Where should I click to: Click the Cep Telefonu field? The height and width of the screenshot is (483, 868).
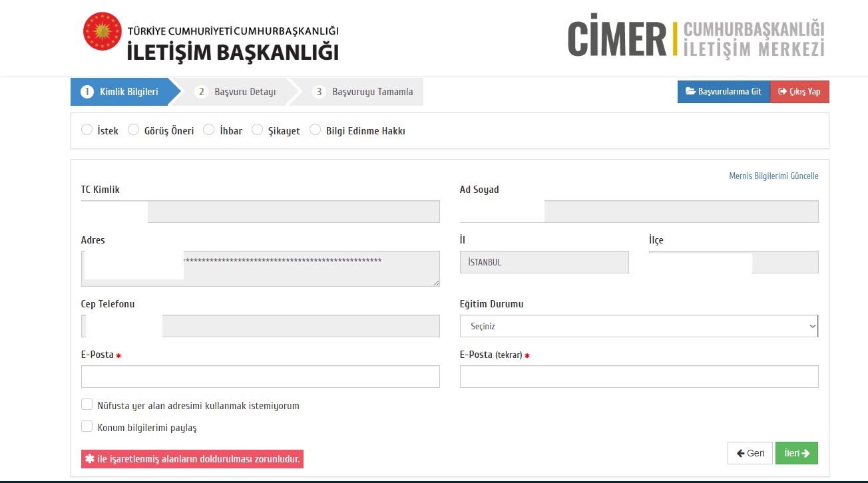tap(260, 326)
